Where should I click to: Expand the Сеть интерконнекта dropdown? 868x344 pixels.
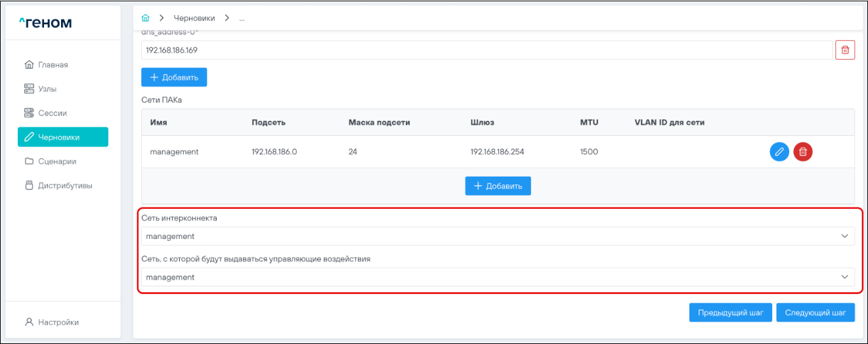click(x=498, y=236)
